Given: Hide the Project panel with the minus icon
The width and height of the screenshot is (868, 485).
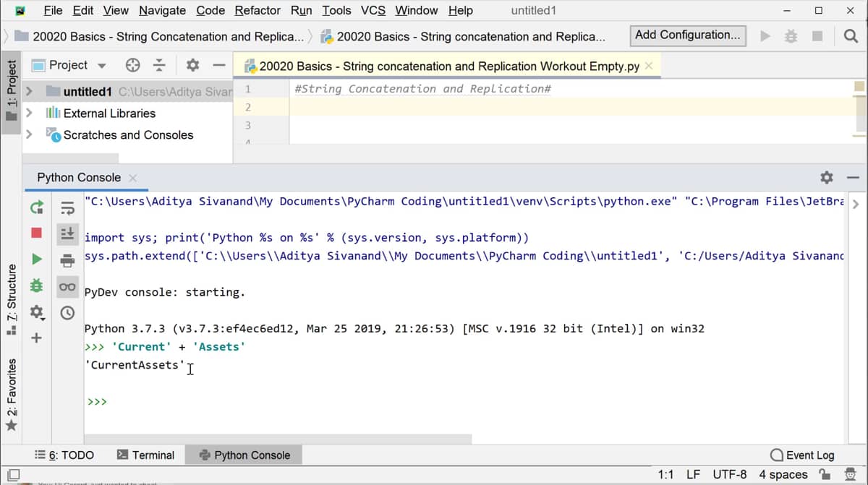Looking at the screenshot, I should [x=218, y=65].
